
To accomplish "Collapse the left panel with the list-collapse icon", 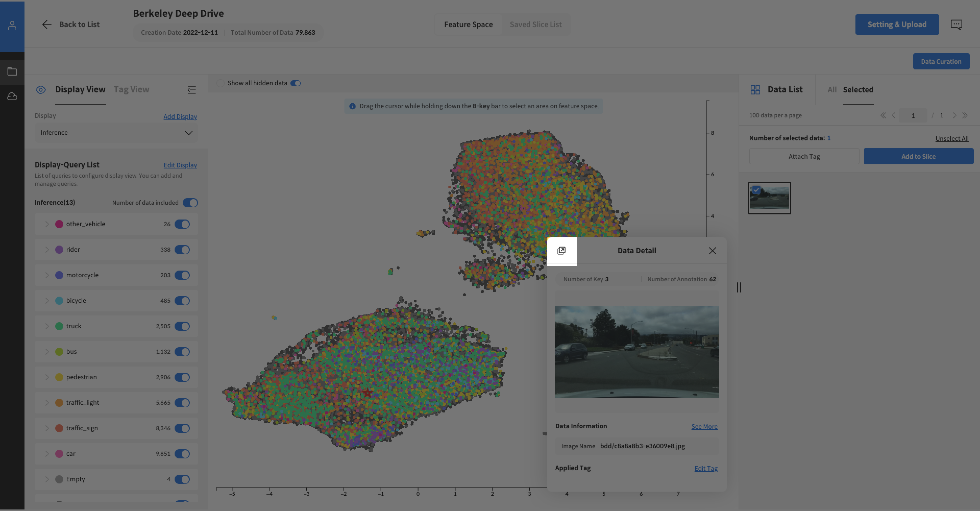I will (x=192, y=89).
